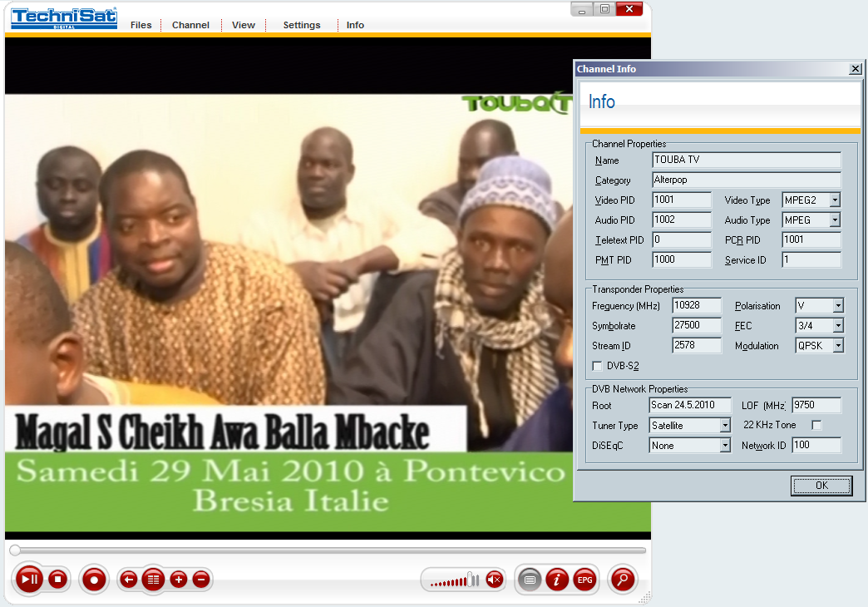The image size is (868, 607).
Task: Close the TechniSat player window
Action: (629, 9)
